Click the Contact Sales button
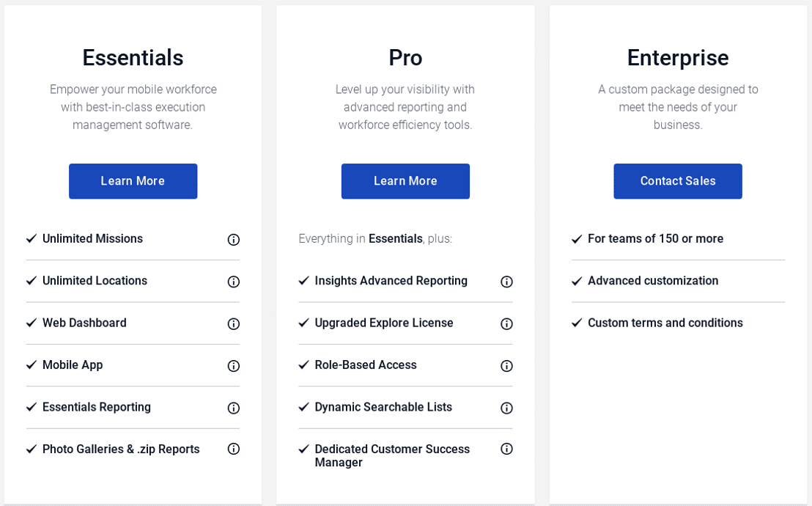Image resolution: width=812 pixels, height=506 pixels. 678,181
